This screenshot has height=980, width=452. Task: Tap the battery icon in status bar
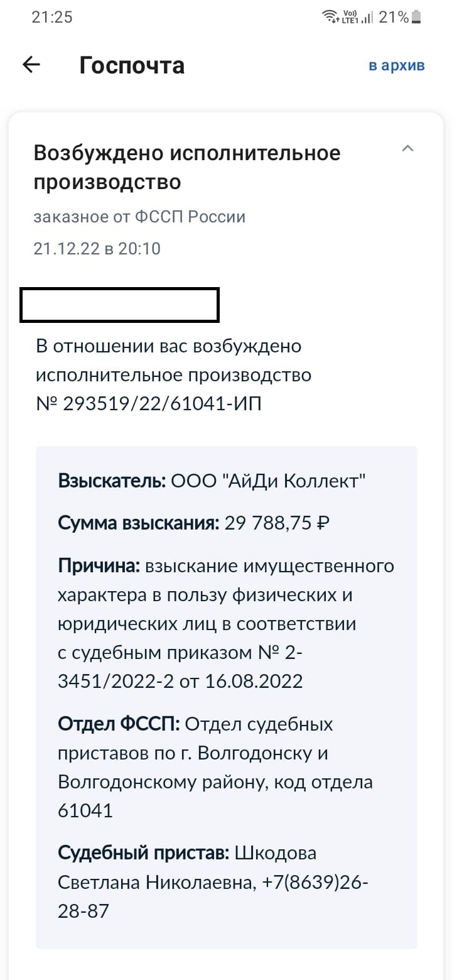coord(417,17)
